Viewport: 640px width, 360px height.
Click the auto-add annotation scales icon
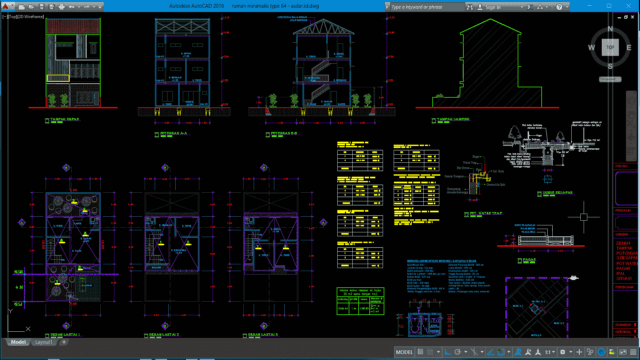[529, 352]
